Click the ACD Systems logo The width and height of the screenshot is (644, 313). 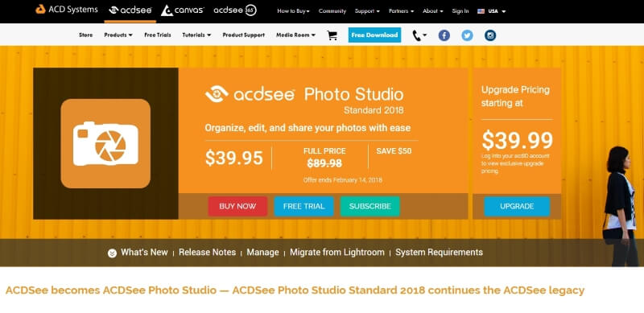pos(67,10)
